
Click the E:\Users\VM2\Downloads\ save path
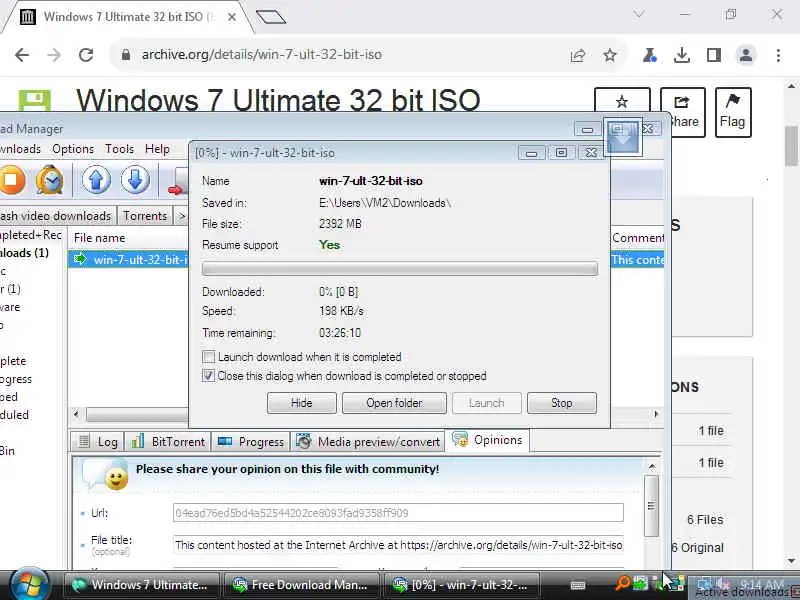385,203
